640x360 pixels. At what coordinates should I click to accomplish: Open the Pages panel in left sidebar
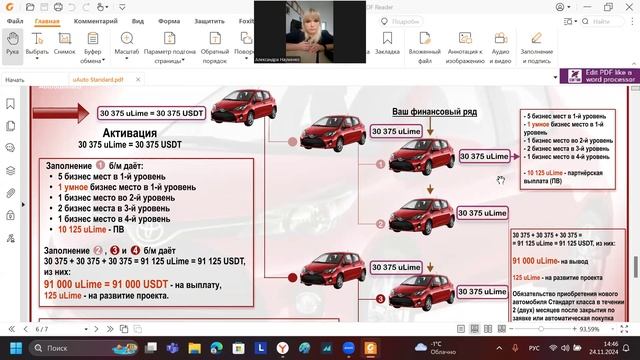click(11, 126)
